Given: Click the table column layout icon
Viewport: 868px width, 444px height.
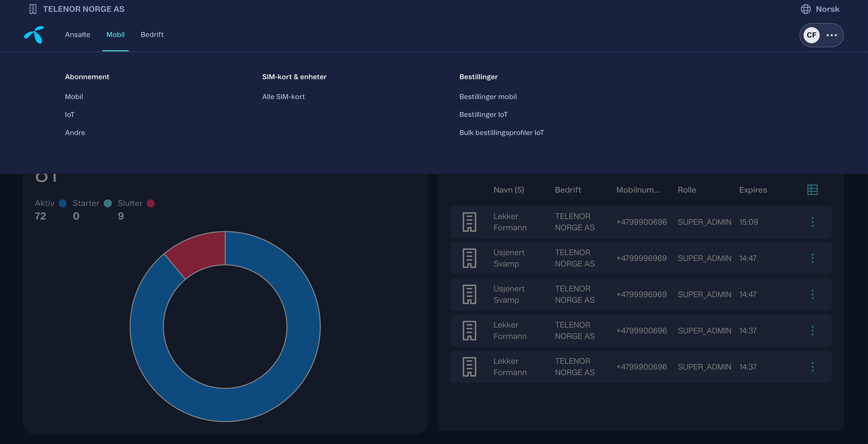Looking at the screenshot, I should [812, 190].
